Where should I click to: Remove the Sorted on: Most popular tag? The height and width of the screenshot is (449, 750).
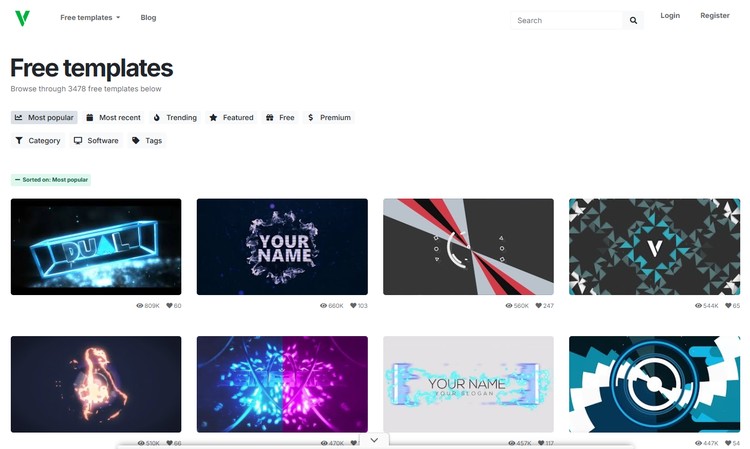click(51, 180)
